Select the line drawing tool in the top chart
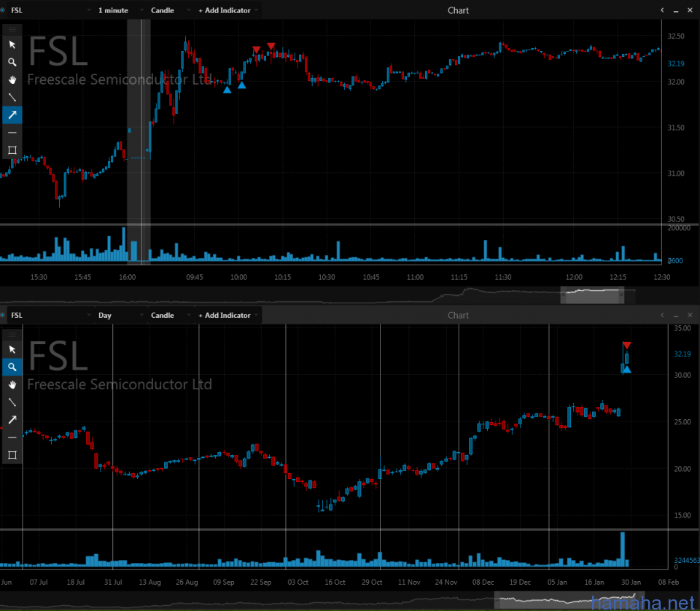The height and width of the screenshot is (611, 700). point(12,97)
